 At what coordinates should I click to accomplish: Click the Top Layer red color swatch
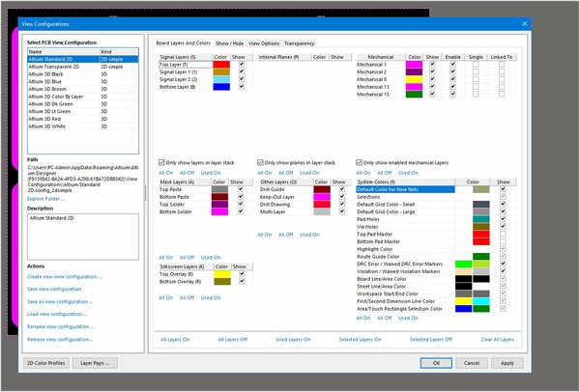[x=221, y=65]
